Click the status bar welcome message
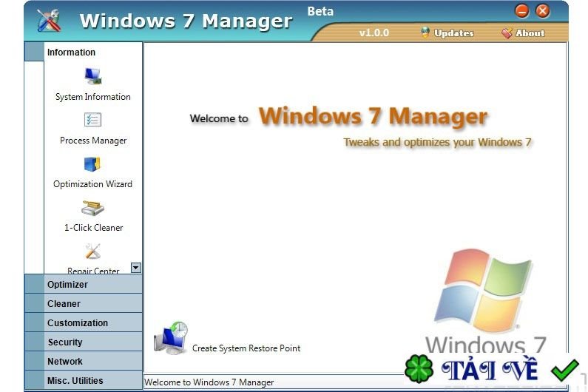This screenshot has width=588, height=392. pos(209,382)
